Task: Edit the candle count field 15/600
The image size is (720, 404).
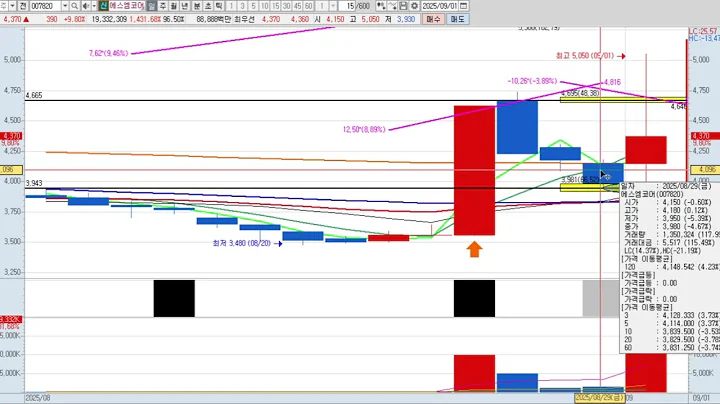Action: [x=355, y=6]
